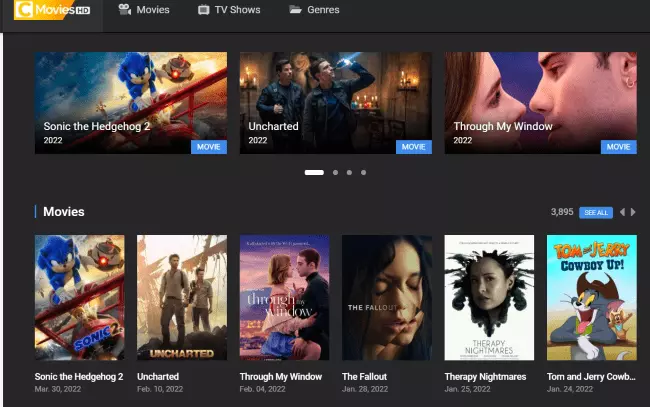Click the MOVIE badge on Uncharted banner

click(414, 147)
